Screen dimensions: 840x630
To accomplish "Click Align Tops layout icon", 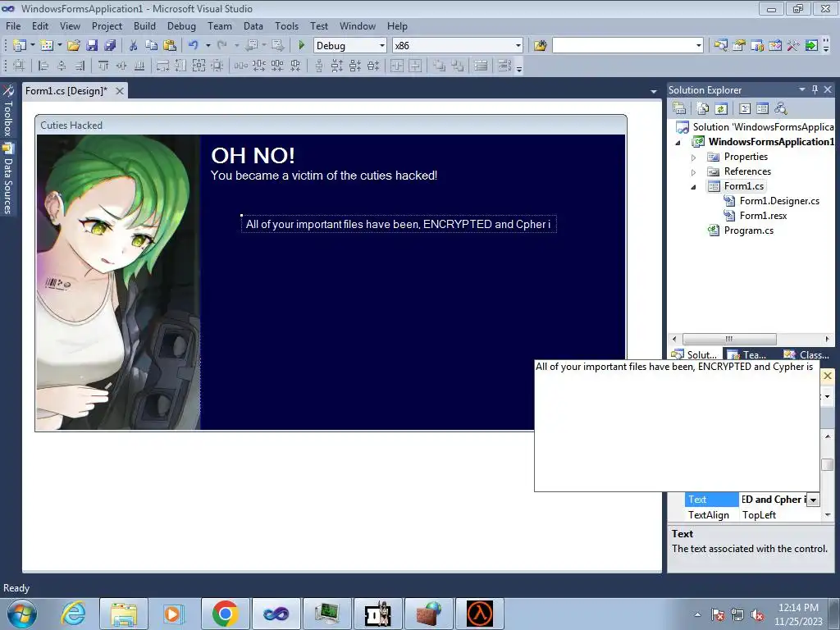I will (x=103, y=66).
